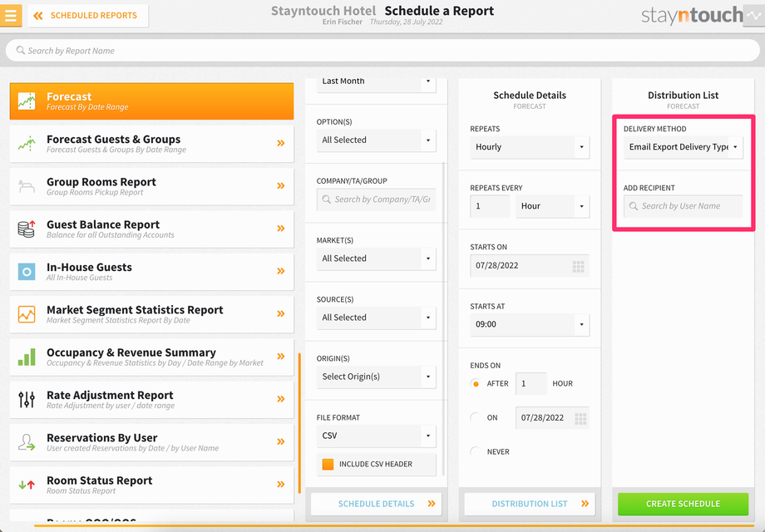Click the In-House Guests icon
The image size is (765, 532).
pos(27,272)
